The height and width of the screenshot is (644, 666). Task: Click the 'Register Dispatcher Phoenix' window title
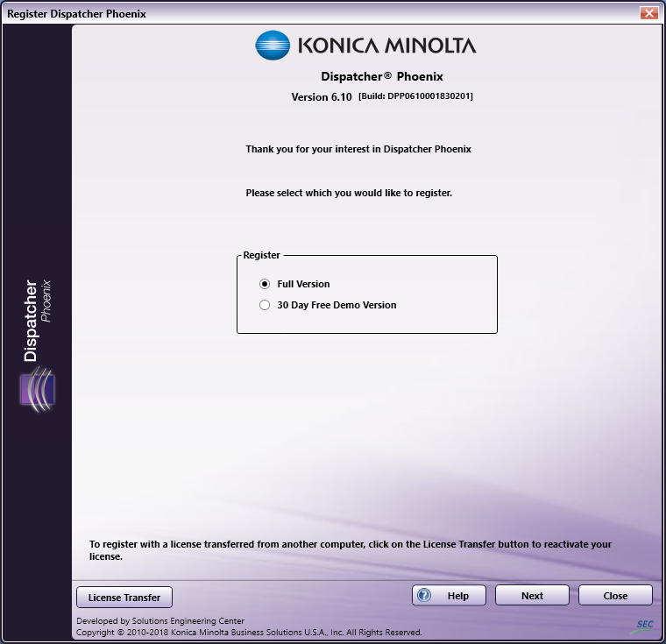coord(76,14)
